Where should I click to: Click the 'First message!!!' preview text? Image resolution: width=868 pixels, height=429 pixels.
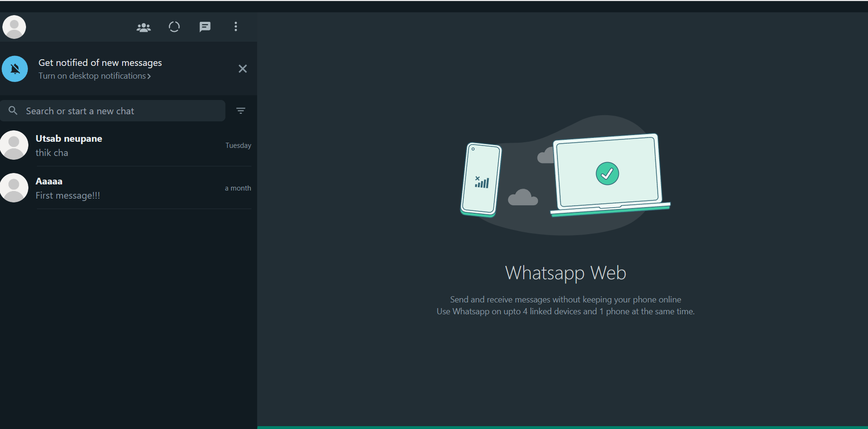click(x=68, y=196)
